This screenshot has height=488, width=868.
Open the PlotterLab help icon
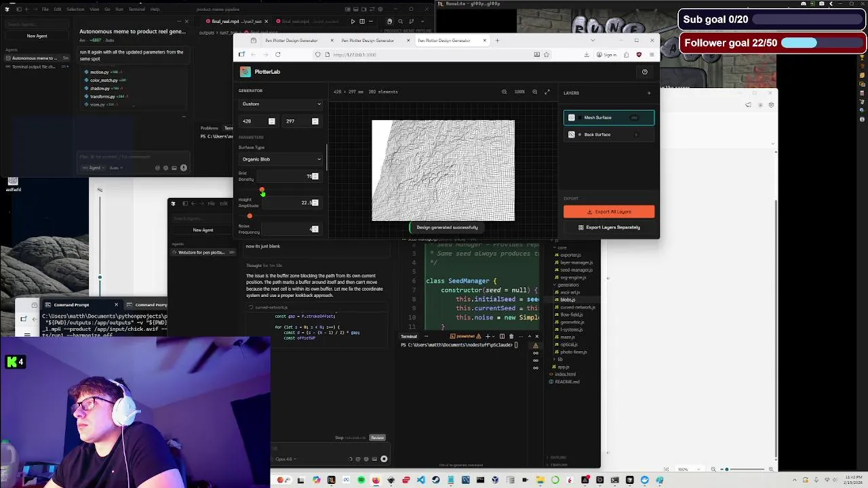tap(644, 72)
